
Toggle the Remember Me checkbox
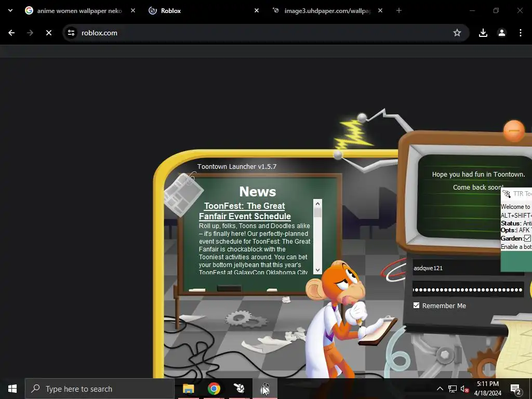(416, 305)
